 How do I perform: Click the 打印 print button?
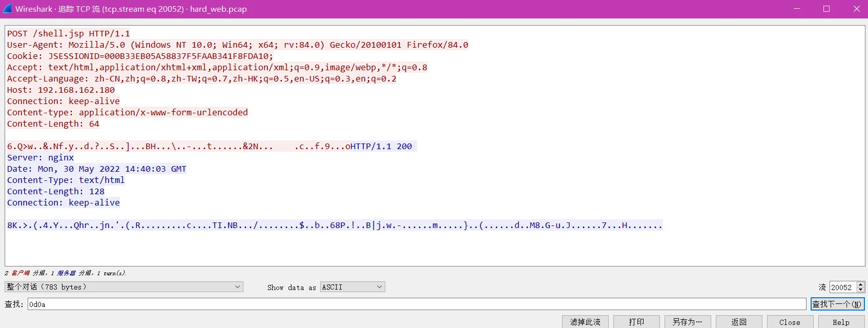[636, 322]
